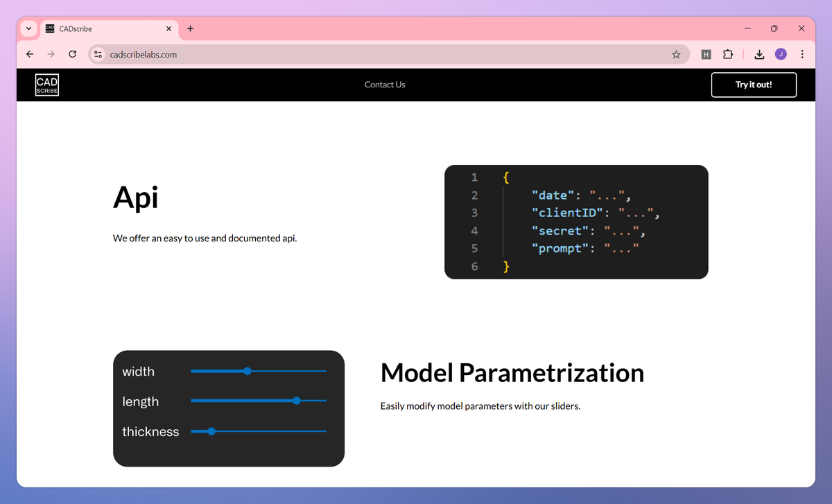Open the browser extensions puzzle icon

(x=727, y=54)
